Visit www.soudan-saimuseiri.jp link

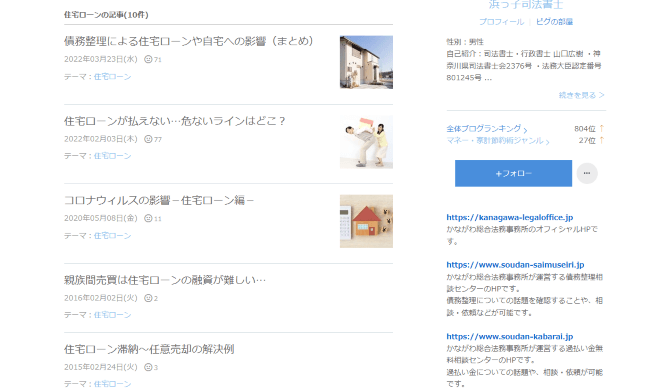tap(515, 264)
